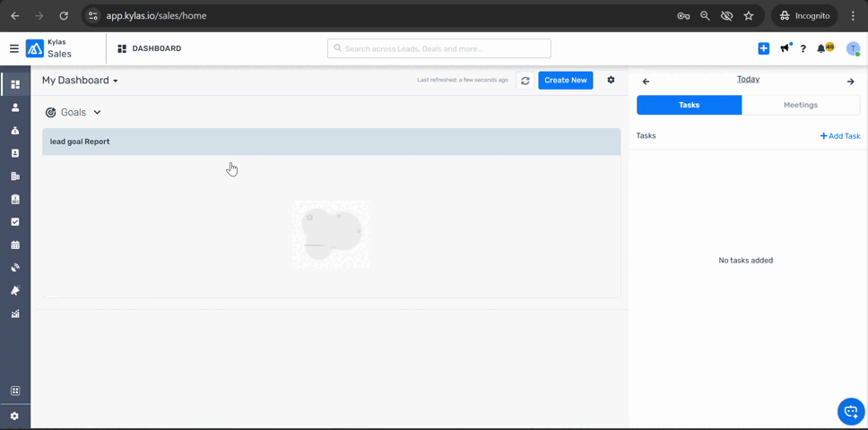Click the 'No tasks added' text
Viewport: 868px width, 430px height.
pos(745,261)
